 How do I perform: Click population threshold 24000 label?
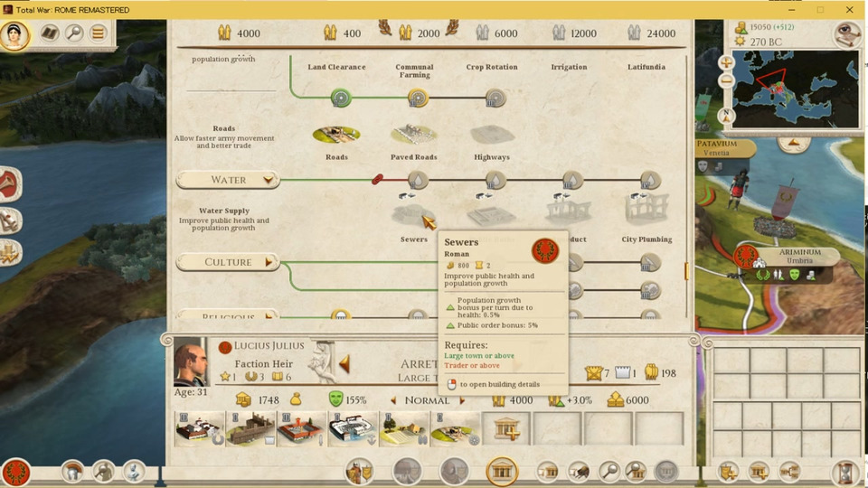click(x=661, y=33)
